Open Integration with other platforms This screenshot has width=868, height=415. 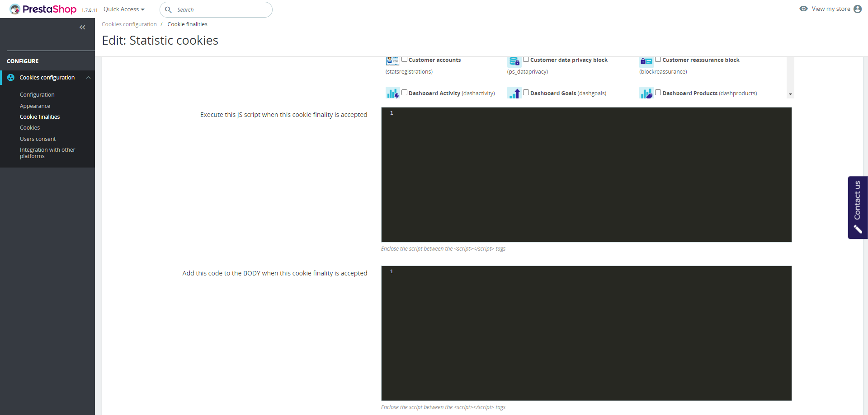[x=47, y=153]
